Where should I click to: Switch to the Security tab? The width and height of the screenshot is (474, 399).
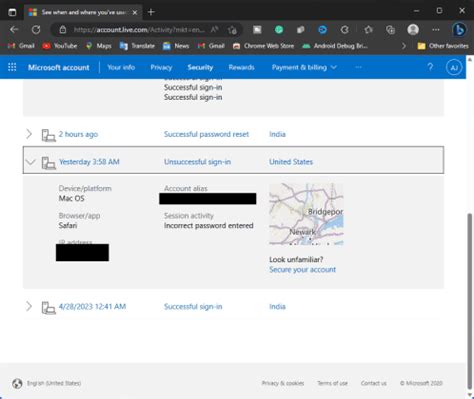[x=200, y=67]
